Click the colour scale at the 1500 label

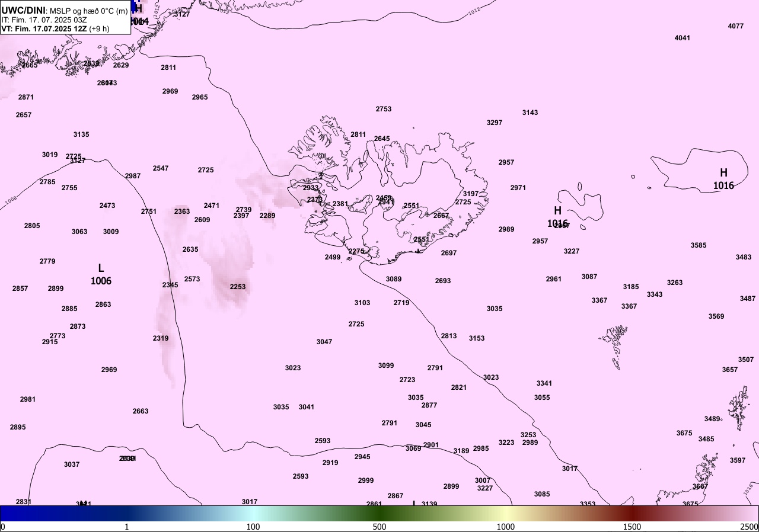click(x=632, y=527)
